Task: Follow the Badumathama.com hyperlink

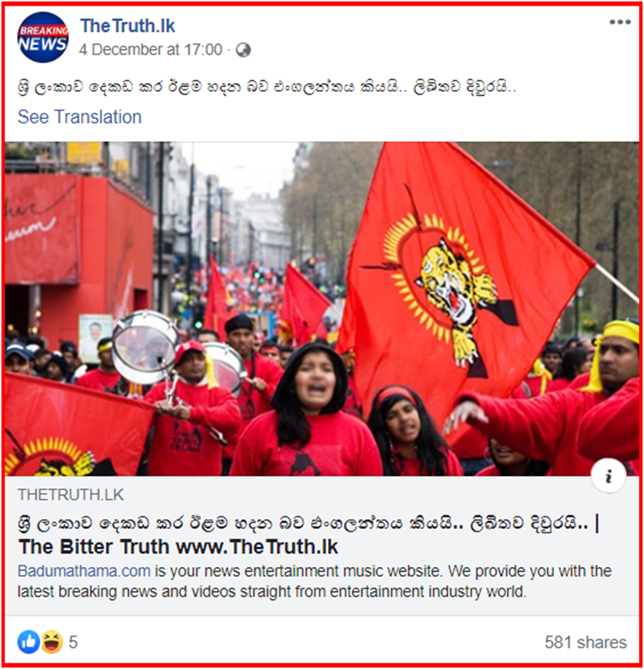Action: [x=84, y=571]
